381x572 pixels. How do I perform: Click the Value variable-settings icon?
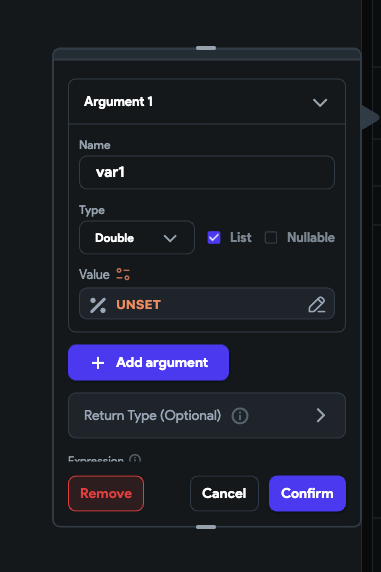click(123, 274)
